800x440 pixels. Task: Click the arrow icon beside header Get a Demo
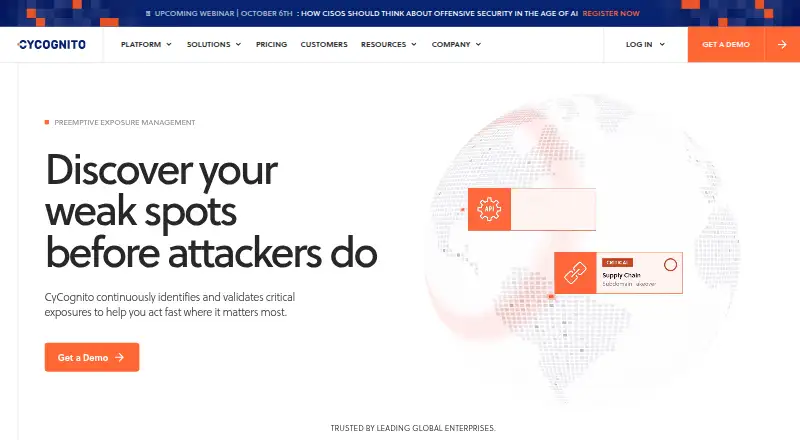tap(782, 44)
